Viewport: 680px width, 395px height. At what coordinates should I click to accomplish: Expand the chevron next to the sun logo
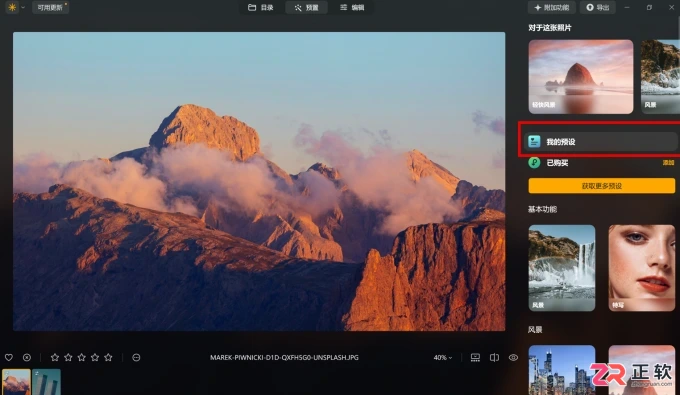23,7
